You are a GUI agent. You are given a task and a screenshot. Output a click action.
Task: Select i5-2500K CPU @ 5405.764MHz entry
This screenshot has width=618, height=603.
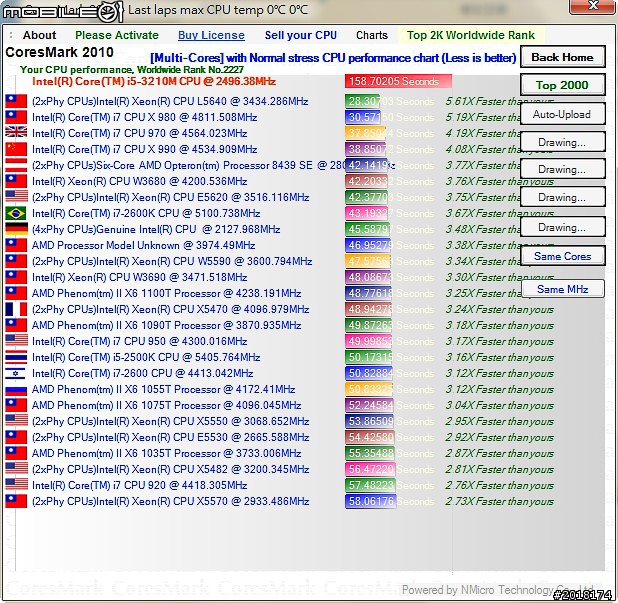point(146,357)
